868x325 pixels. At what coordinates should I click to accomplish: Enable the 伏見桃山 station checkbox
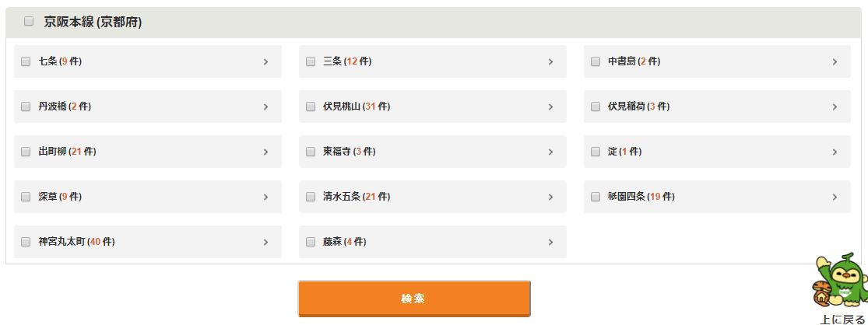pyautogui.click(x=311, y=107)
